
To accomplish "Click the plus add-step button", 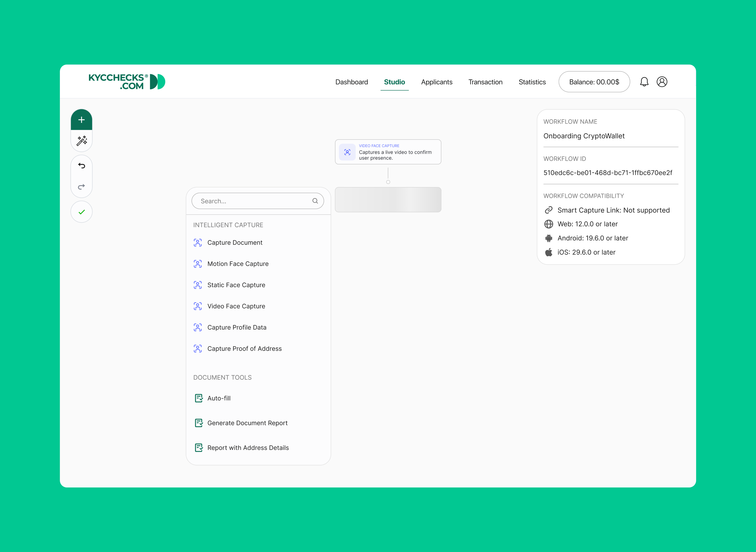I will point(82,120).
